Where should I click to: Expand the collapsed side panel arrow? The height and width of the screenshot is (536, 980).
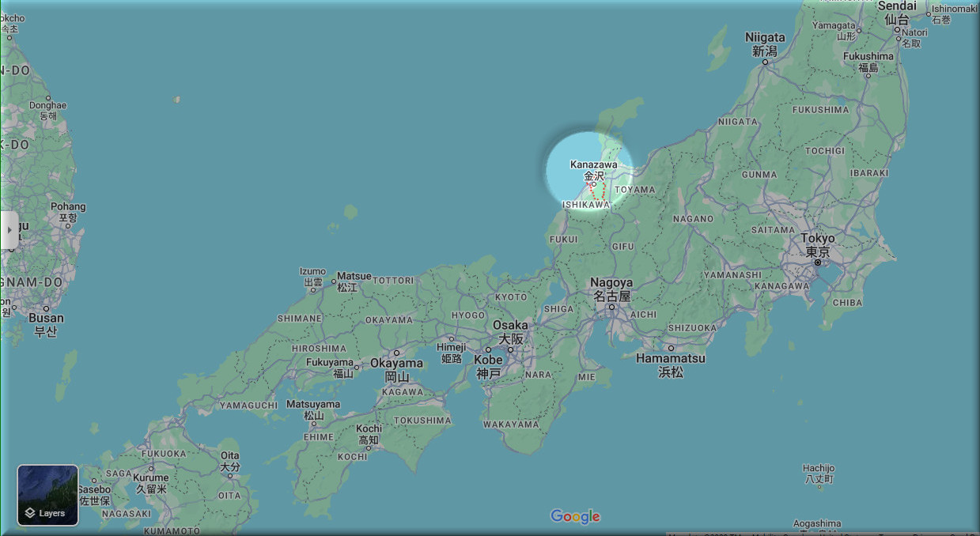(9, 230)
